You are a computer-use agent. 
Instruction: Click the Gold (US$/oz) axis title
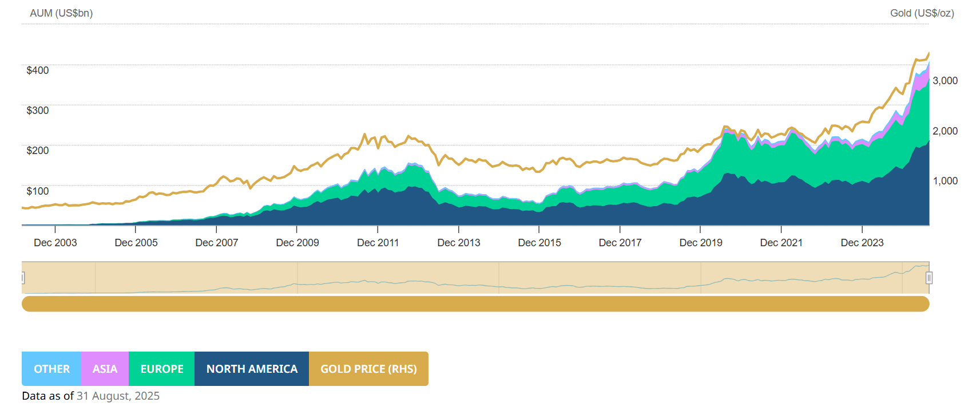(922, 13)
